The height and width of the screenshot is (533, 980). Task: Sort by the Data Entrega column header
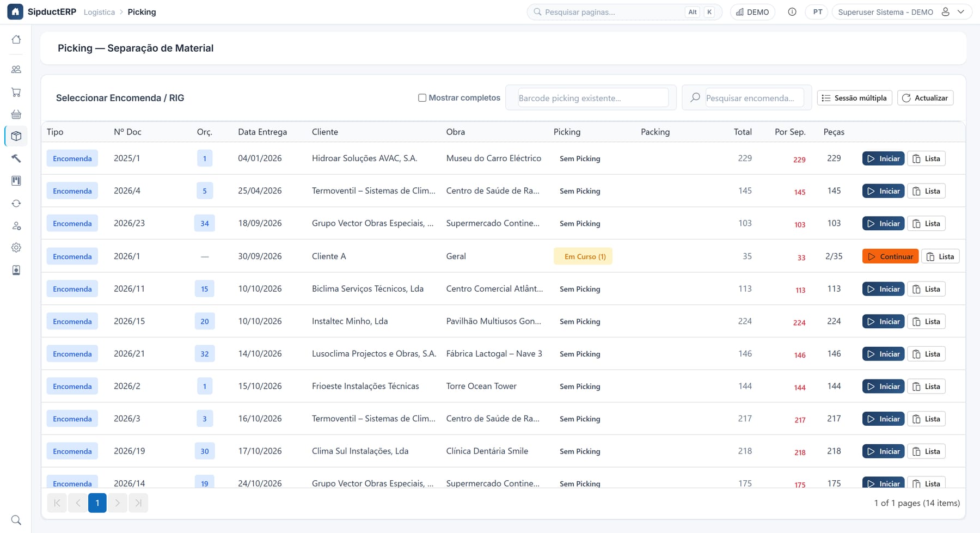[262, 132]
